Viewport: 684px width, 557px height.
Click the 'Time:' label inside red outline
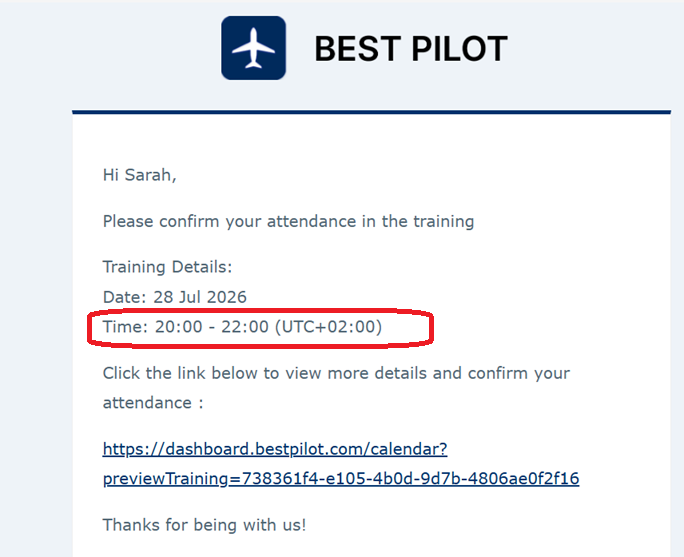point(126,327)
